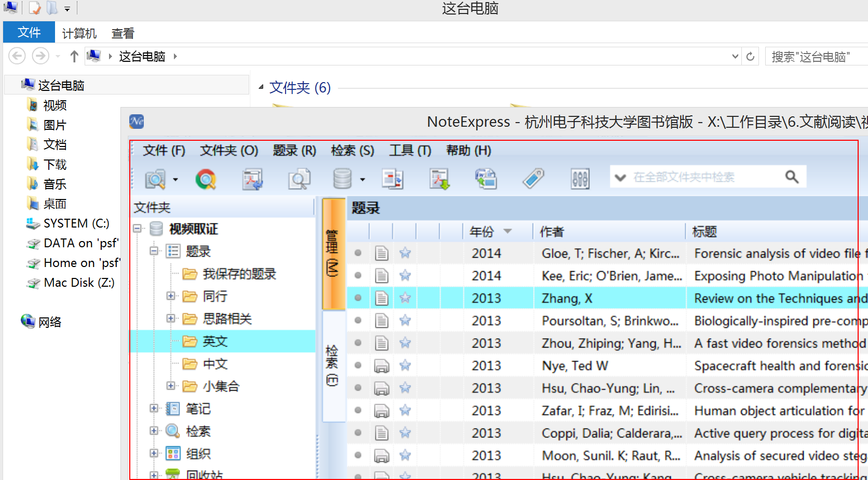The height and width of the screenshot is (480, 868).
Task: Click the import PDF full-text toolbar icon
Action: pos(253,179)
